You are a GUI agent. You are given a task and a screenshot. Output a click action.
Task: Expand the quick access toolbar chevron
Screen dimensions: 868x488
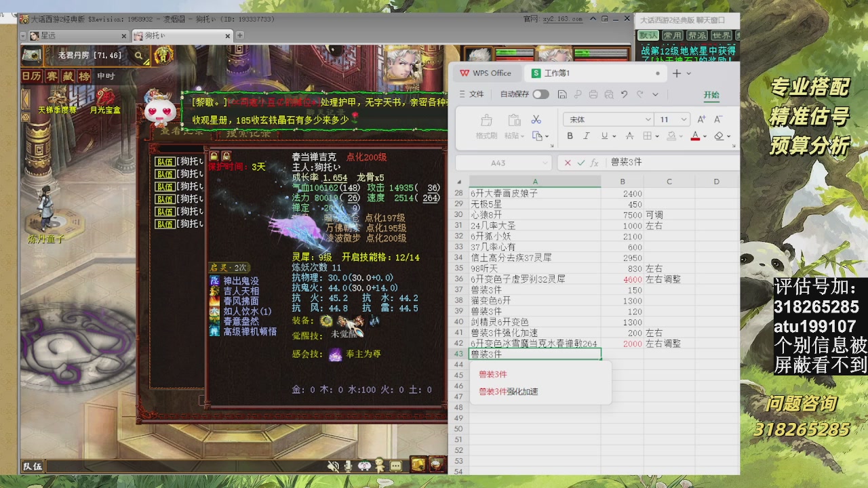[x=655, y=94]
